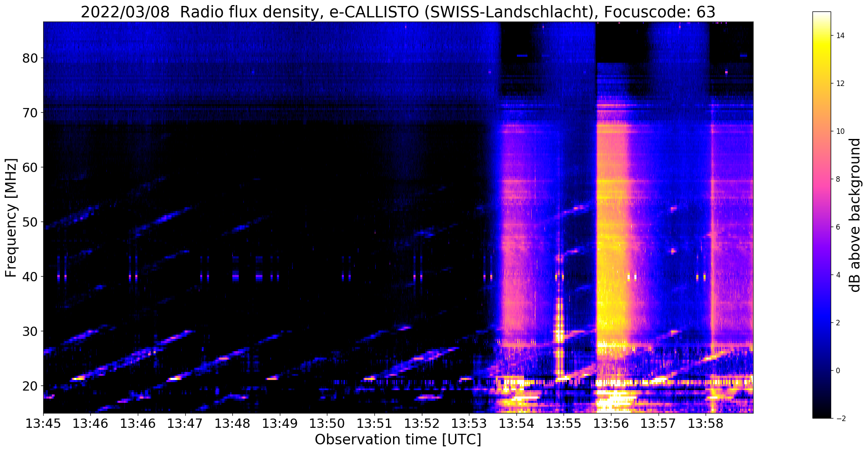Image resolution: width=868 pixels, height=452 pixels.
Task: Click the 13:55 time tick label
Action: 564,424
